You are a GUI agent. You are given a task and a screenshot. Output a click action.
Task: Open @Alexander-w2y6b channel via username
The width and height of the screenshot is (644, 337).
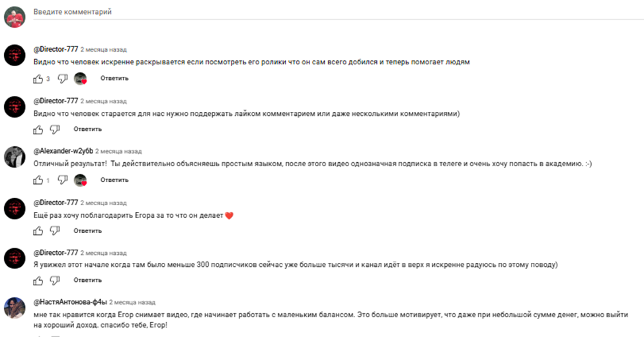coord(63,151)
